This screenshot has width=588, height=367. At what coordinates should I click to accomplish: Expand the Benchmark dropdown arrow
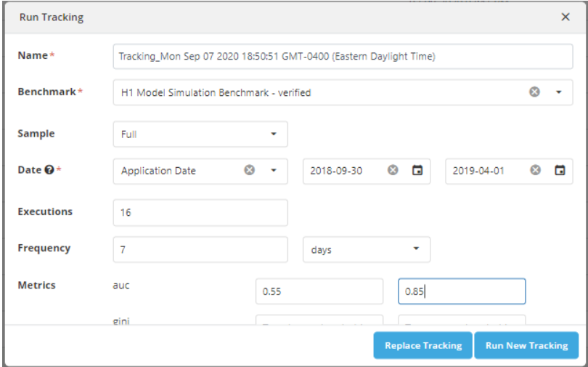tap(559, 92)
